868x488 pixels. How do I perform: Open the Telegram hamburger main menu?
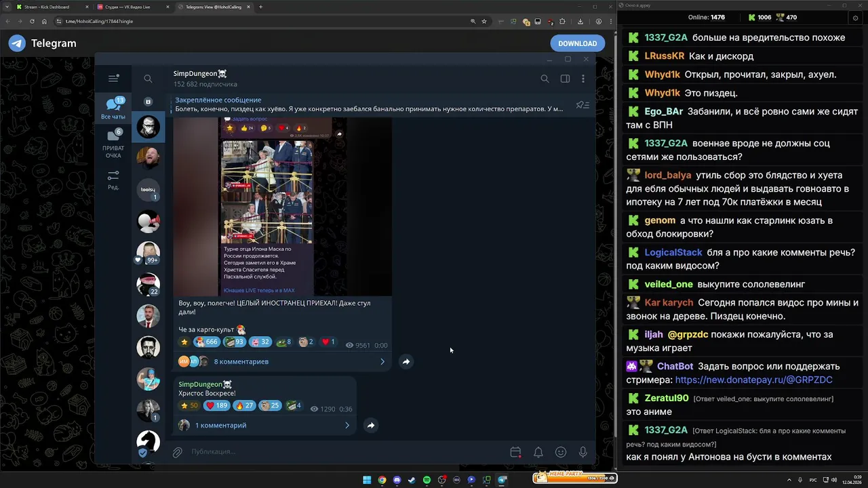click(x=113, y=79)
